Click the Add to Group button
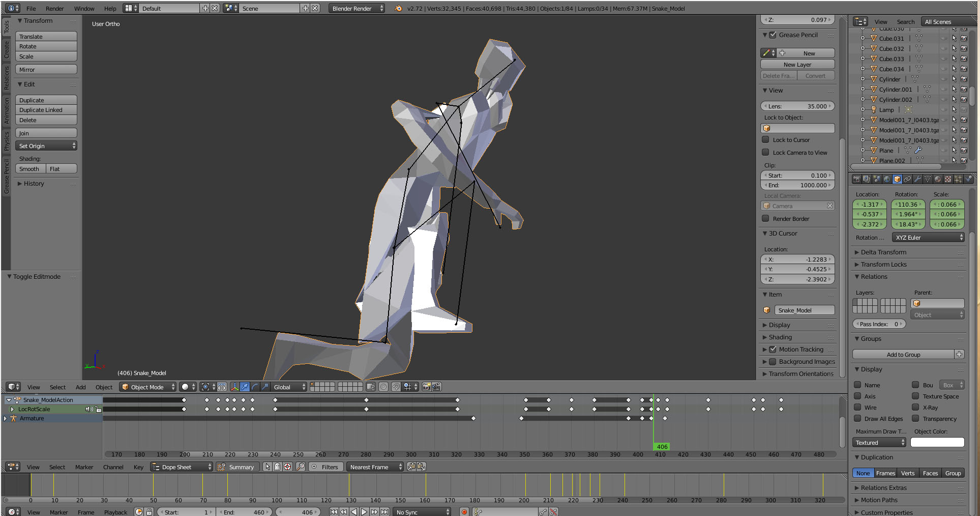 [903, 354]
